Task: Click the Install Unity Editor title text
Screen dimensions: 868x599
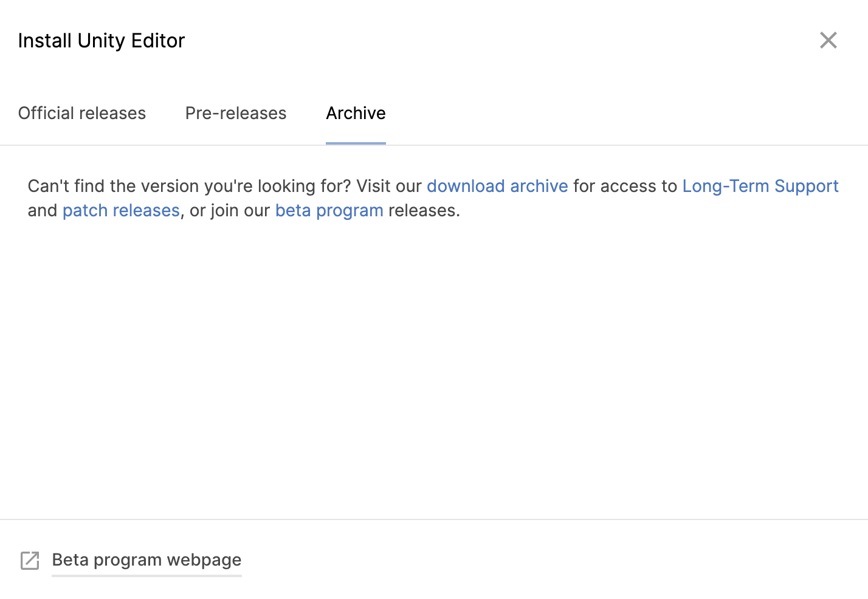Action: pyautogui.click(x=102, y=41)
